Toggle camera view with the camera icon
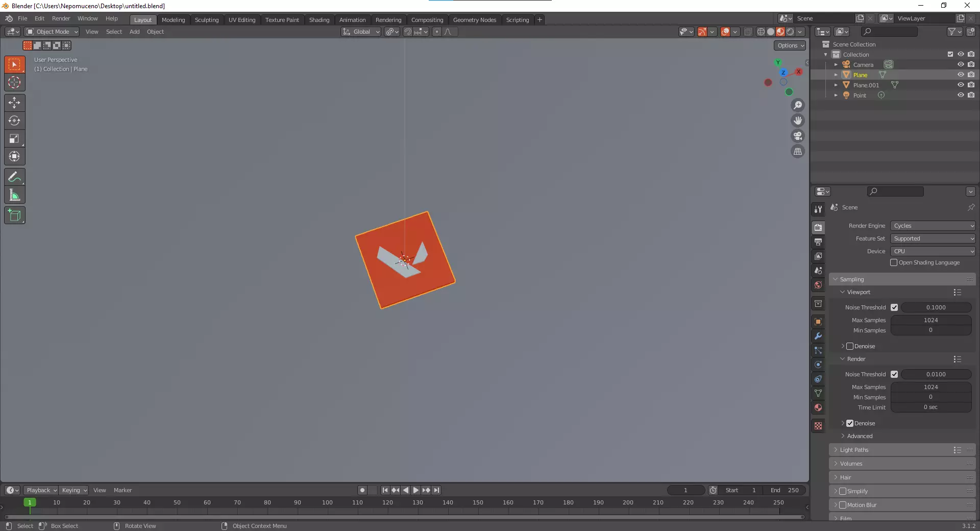The width and height of the screenshot is (980, 531). pos(798,136)
